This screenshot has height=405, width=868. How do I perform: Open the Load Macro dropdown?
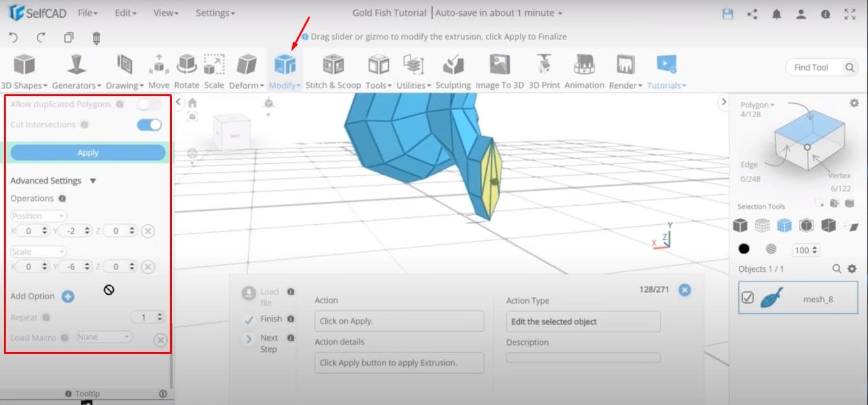click(104, 337)
